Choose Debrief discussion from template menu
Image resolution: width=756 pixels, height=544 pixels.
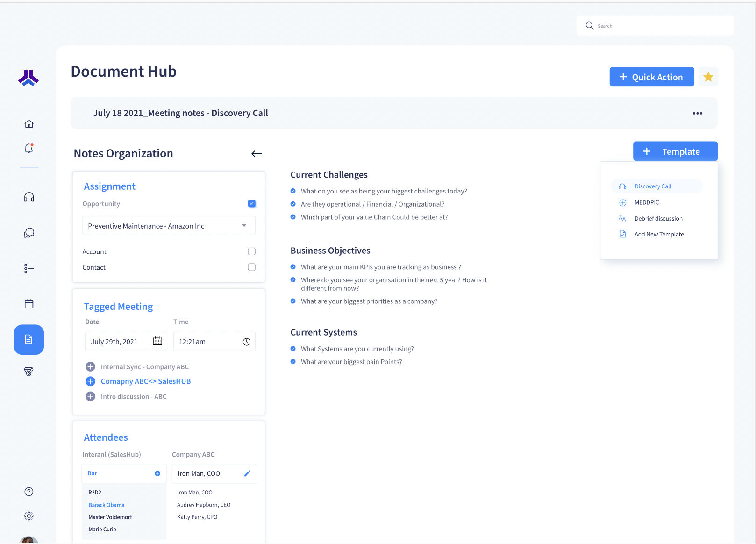[658, 218]
